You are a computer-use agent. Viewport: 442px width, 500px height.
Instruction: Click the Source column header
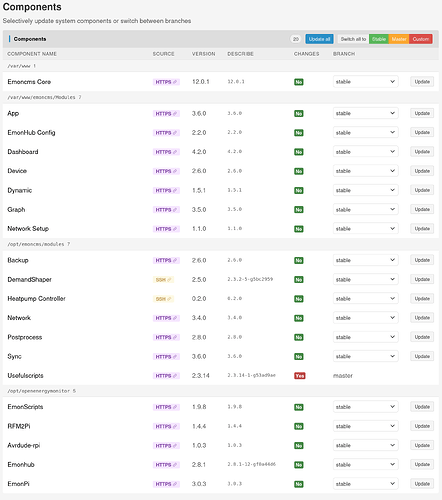click(163, 54)
